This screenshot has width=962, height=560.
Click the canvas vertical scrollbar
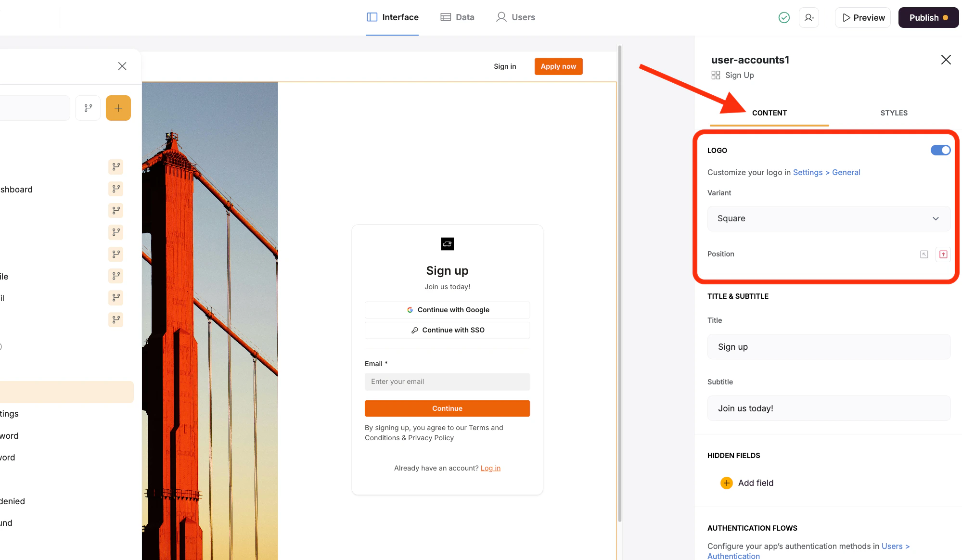[x=619, y=284]
